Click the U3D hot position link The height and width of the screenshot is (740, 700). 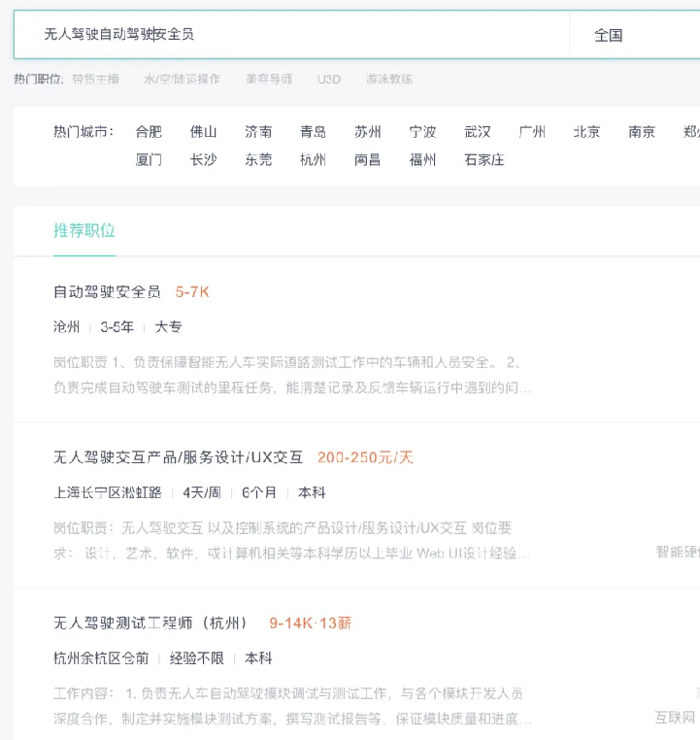point(329,79)
